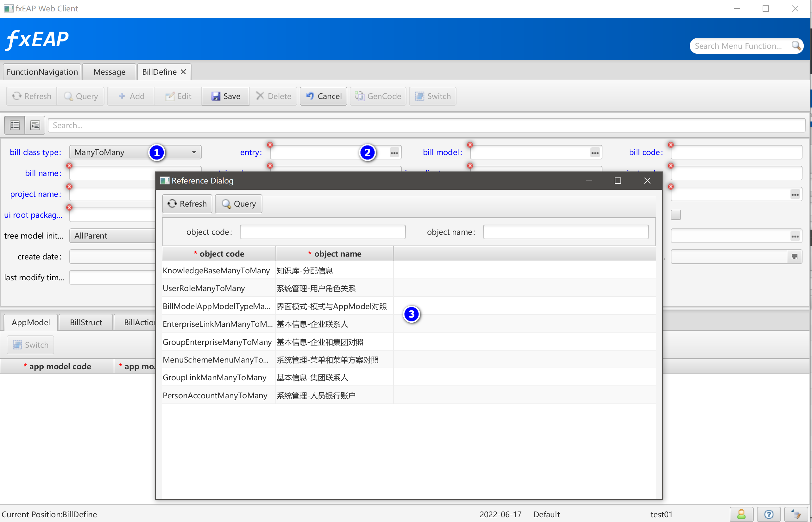Select the AppModel tab

point(31,322)
